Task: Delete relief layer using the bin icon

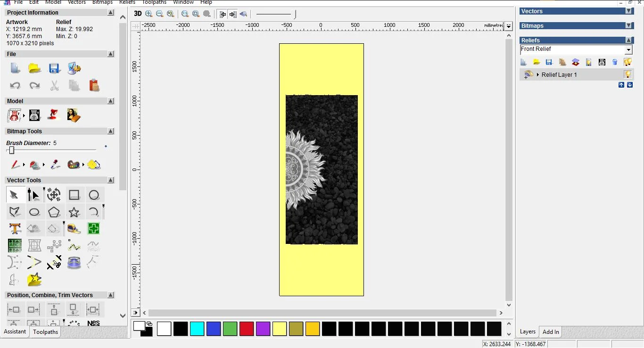Action: [x=615, y=62]
